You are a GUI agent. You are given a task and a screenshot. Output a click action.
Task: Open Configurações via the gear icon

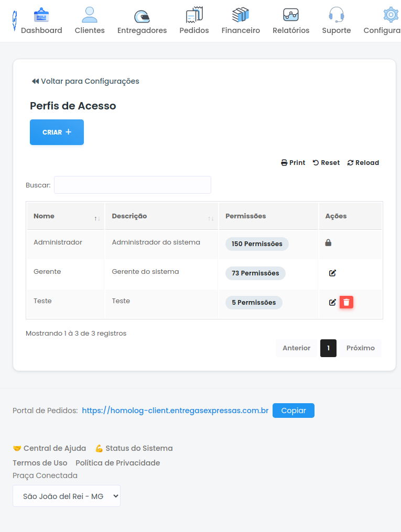point(391,15)
